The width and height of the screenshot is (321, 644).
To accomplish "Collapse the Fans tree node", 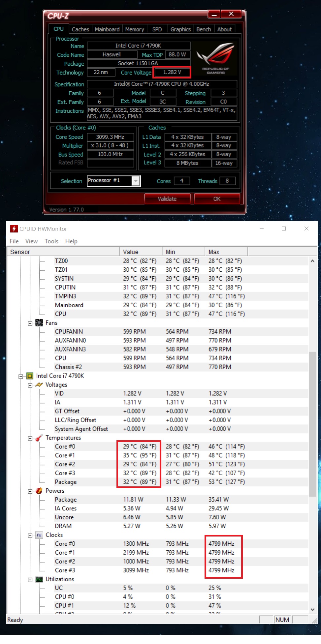I will click(30, 323).
